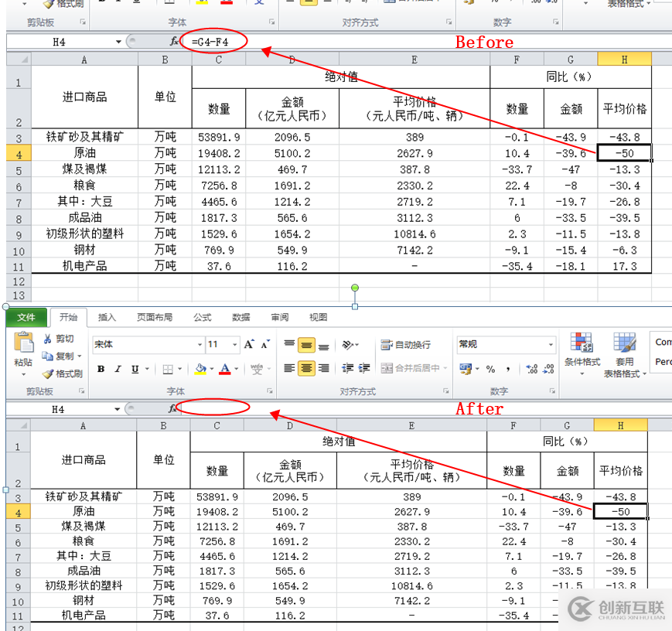
Task: Click the formula bar showing =G4-F4
Action: tap(426, 42)
